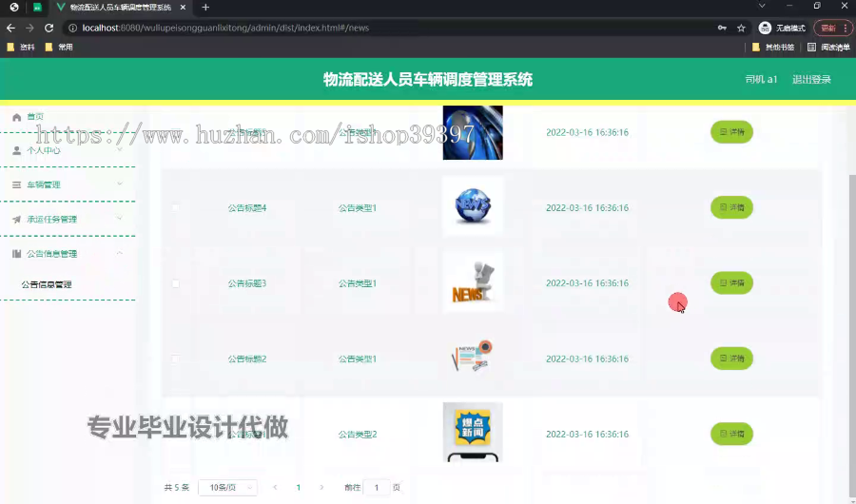Screen dimensions: 856x504
Task: Select checkbox for 公告标题2 row
Action: [x=175, y=359]
